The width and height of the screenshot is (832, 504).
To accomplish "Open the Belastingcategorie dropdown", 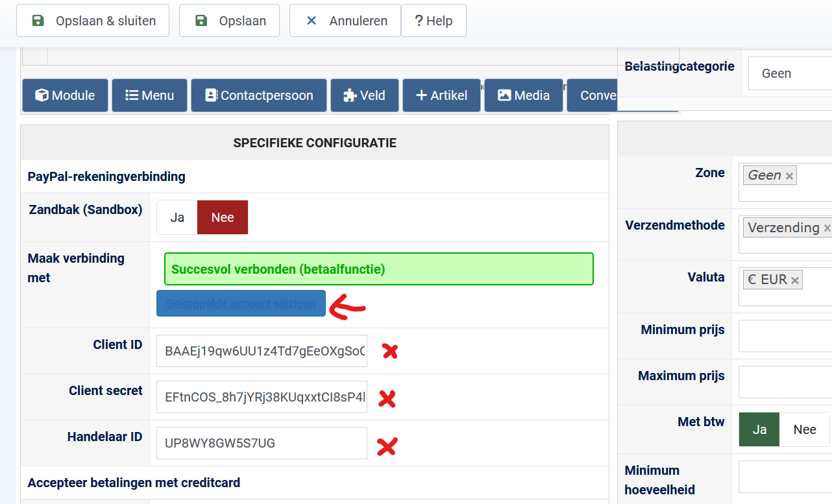I will coord(790,73).
